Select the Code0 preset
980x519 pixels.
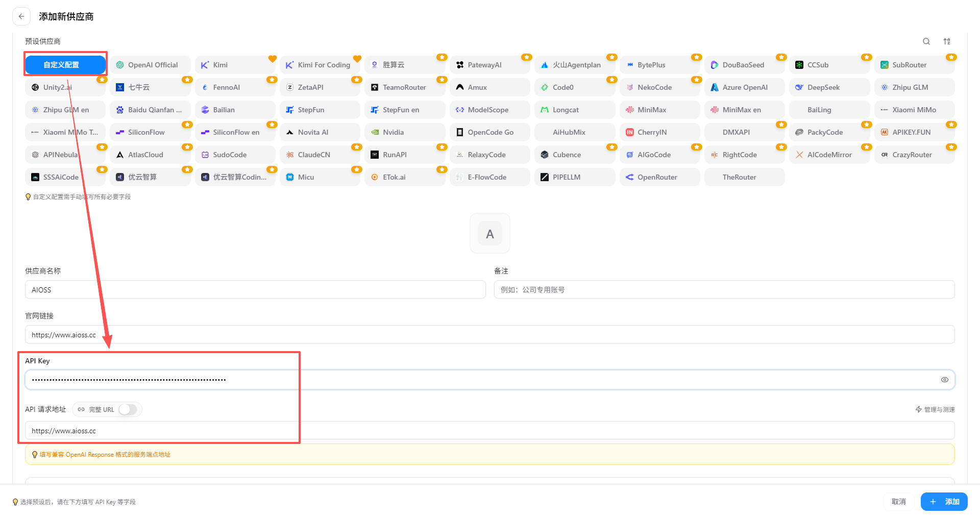[x=575, y=87]
